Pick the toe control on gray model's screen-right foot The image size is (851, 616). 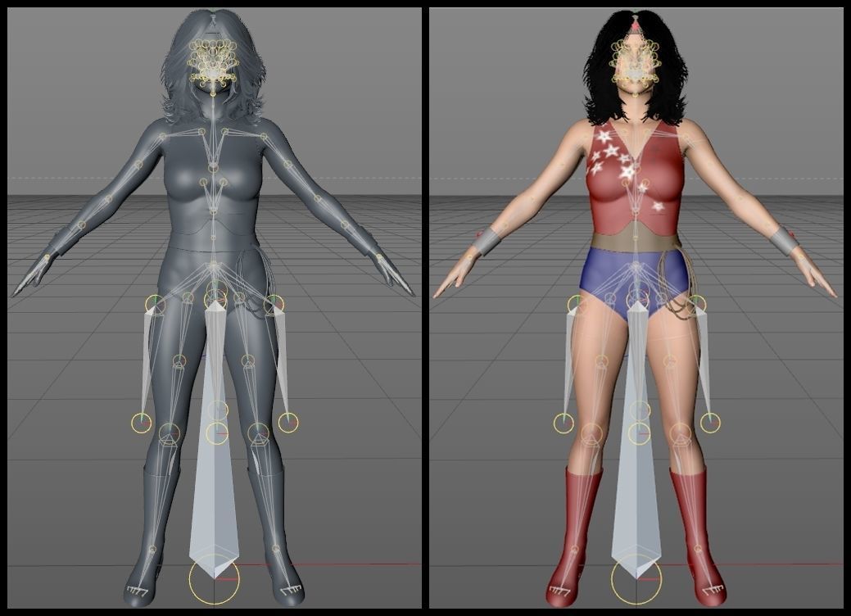tap(289, 591)
